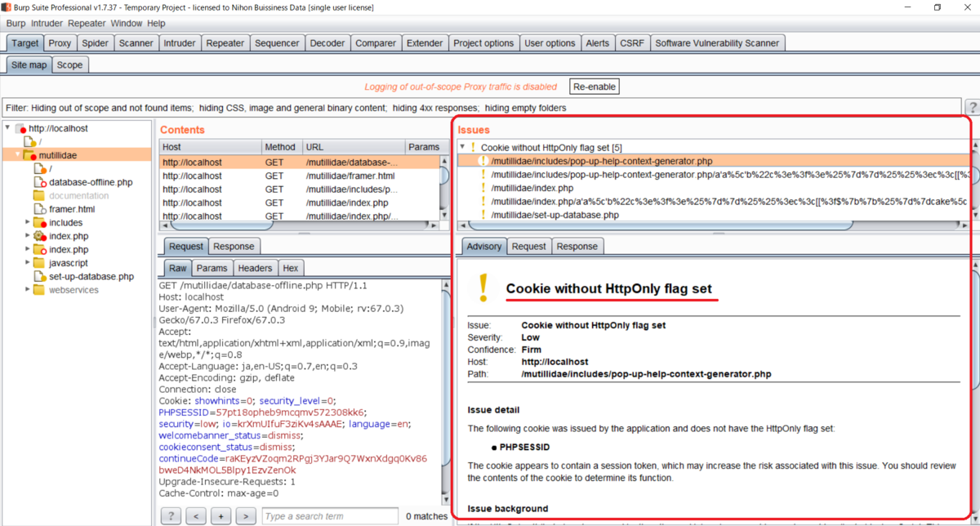Select the /mutillidae/index.php contents row
Image resolution: width=980 pixels, height=526 pixels.
tap(301, 203)
